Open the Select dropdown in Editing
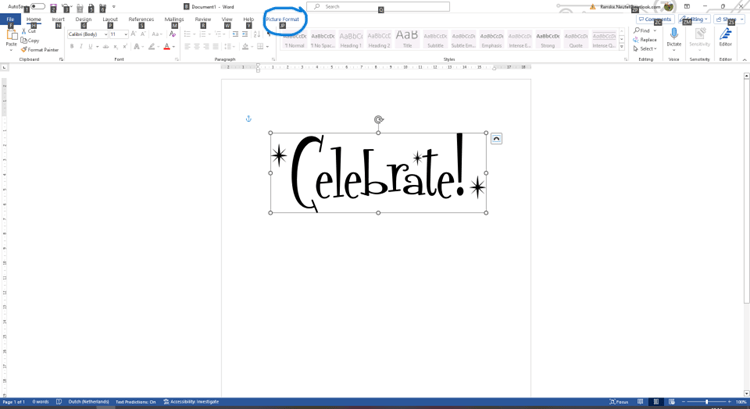Viewport: 750px width, 409px height. click(x=646, y=49)
